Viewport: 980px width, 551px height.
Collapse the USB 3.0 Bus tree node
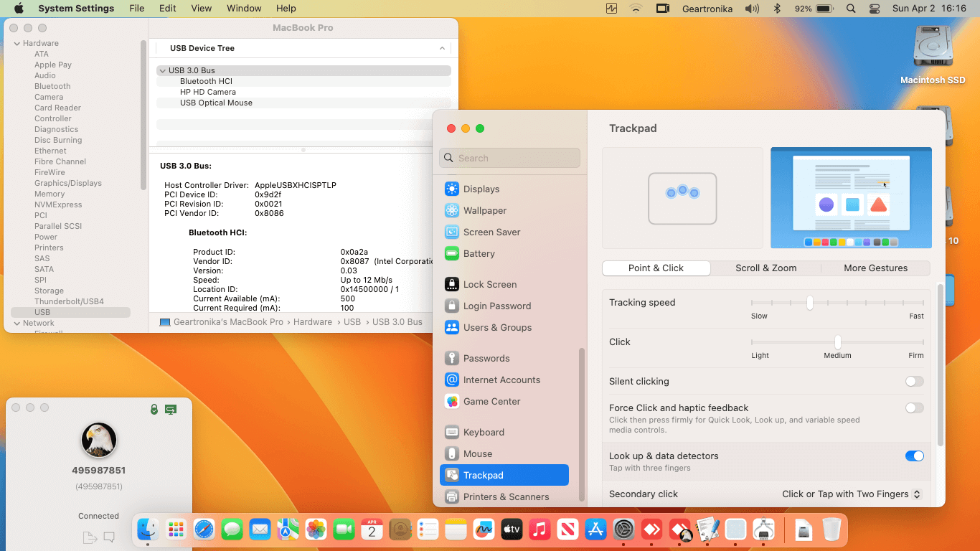162,70
